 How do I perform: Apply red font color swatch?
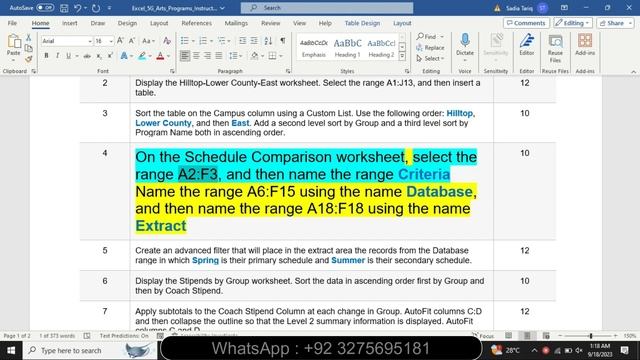(x=160, y=56)
